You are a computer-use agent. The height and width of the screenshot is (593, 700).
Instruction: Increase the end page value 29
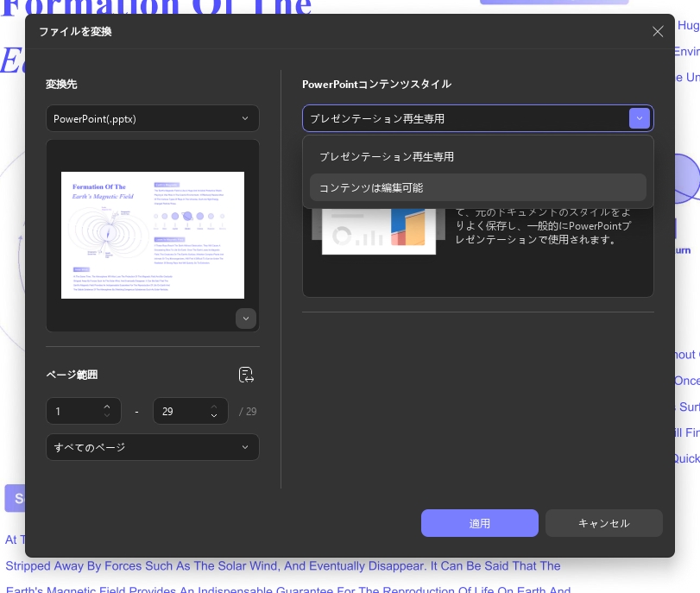click(214, 407)
